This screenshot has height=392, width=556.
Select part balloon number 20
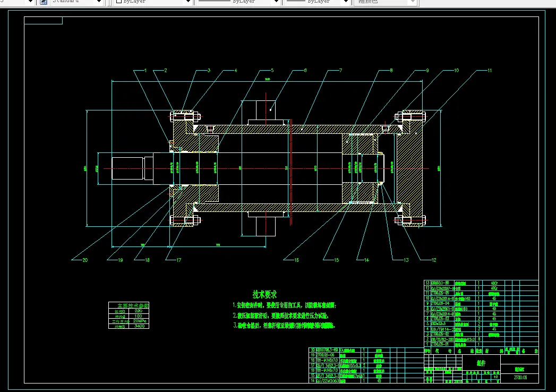(85, 260)
